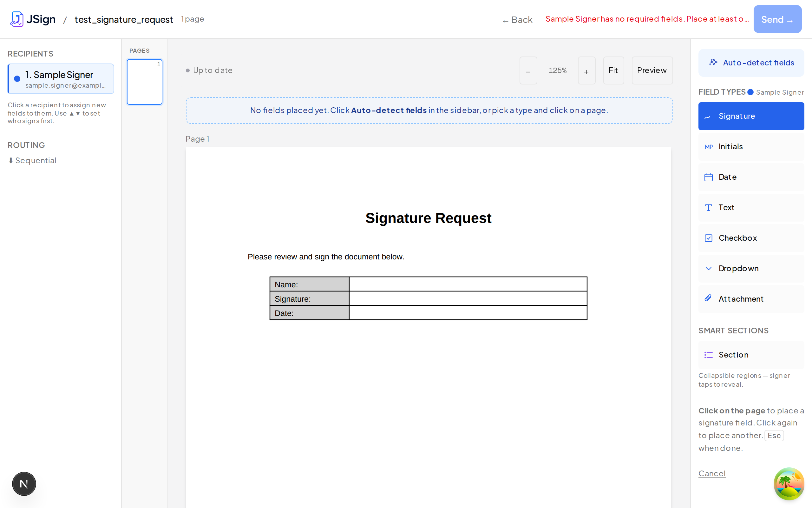The height and width of the screenshot is (508, 812).
Task: Select the Signature field type
Action: pos(751,116)
